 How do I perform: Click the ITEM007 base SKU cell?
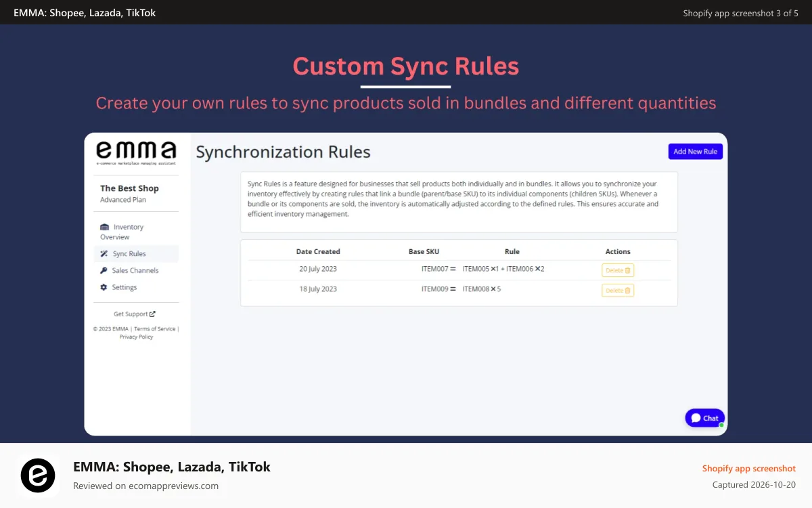[x=435, y=269]
